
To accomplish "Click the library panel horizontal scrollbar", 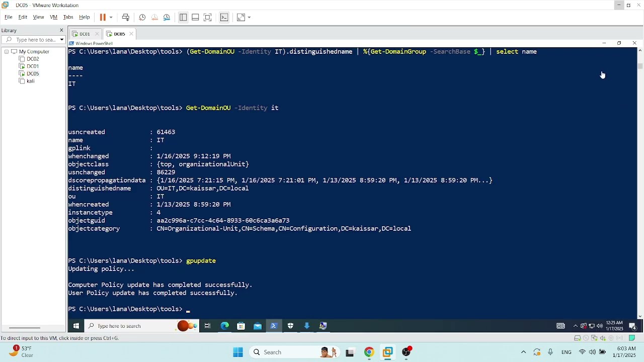I will point(24,328).
